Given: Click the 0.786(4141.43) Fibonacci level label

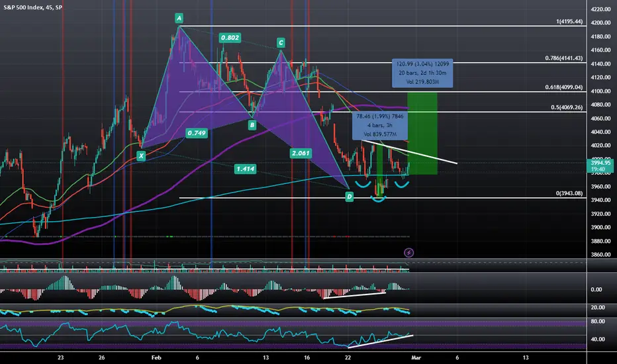Looking at the screenshot, I should [x=564, y=58].
